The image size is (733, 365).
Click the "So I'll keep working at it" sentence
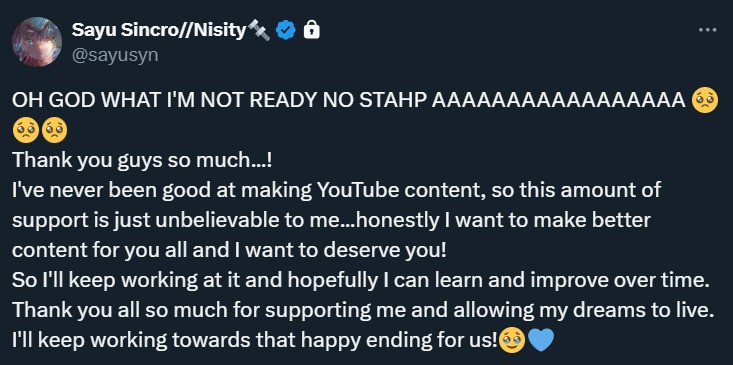pyautogui.click(x=359, y=280)
